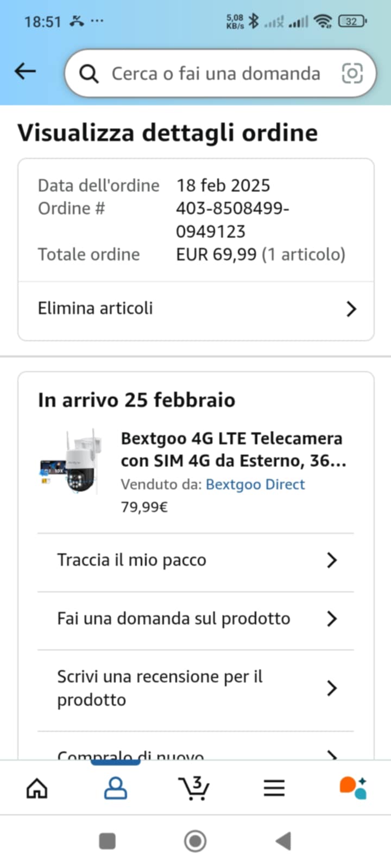Tap the Bextgoo camera product thumbnail
The image size is (391, 868).
click(x=70, y=461)
